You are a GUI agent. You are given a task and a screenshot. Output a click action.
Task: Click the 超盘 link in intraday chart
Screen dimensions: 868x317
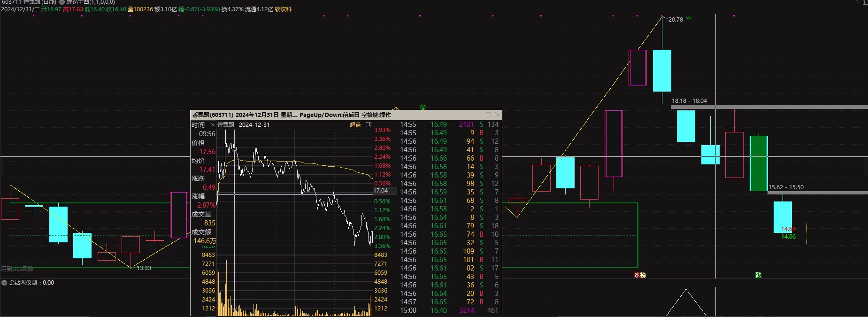[x=355, y=125]
